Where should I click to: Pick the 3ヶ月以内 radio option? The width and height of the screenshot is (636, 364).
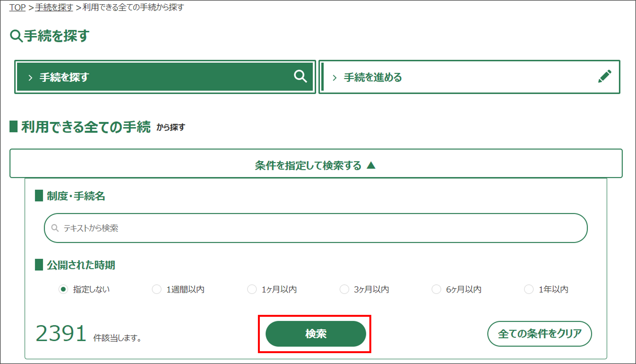(x=344, y=289)
